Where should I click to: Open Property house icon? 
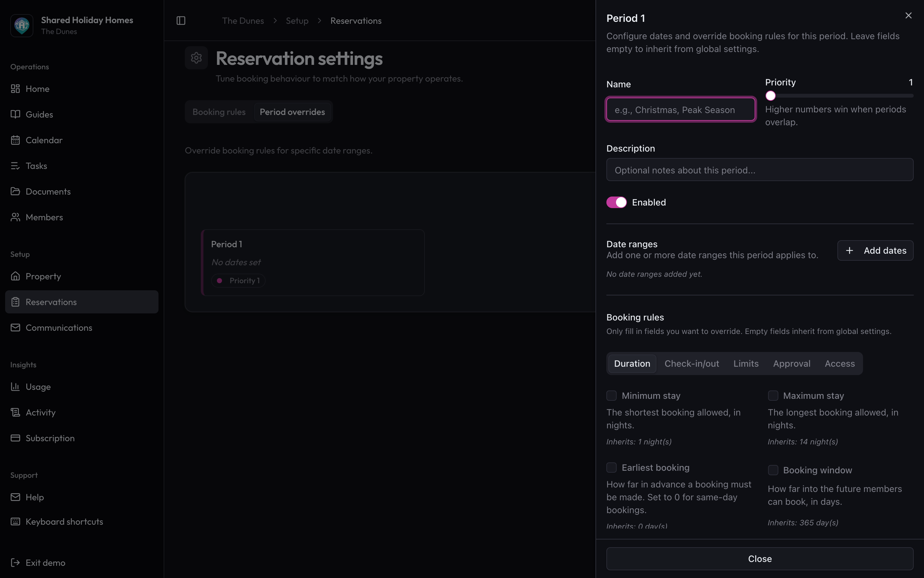[x=15, y=276]
